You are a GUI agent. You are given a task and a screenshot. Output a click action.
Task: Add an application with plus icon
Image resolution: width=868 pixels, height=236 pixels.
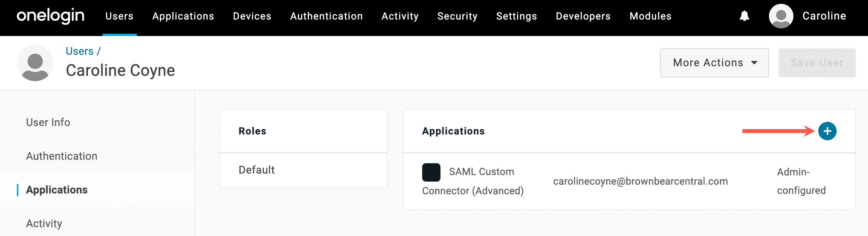[x=827, y=131]
